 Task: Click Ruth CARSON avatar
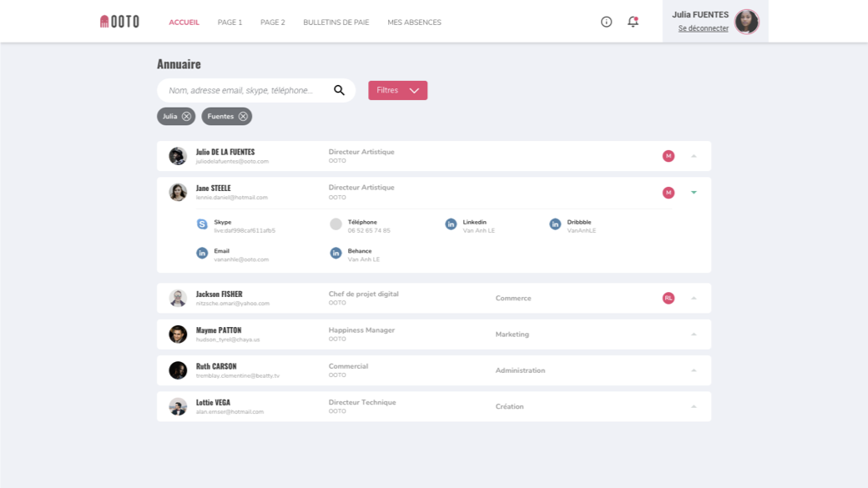click(x=178, y=370)
